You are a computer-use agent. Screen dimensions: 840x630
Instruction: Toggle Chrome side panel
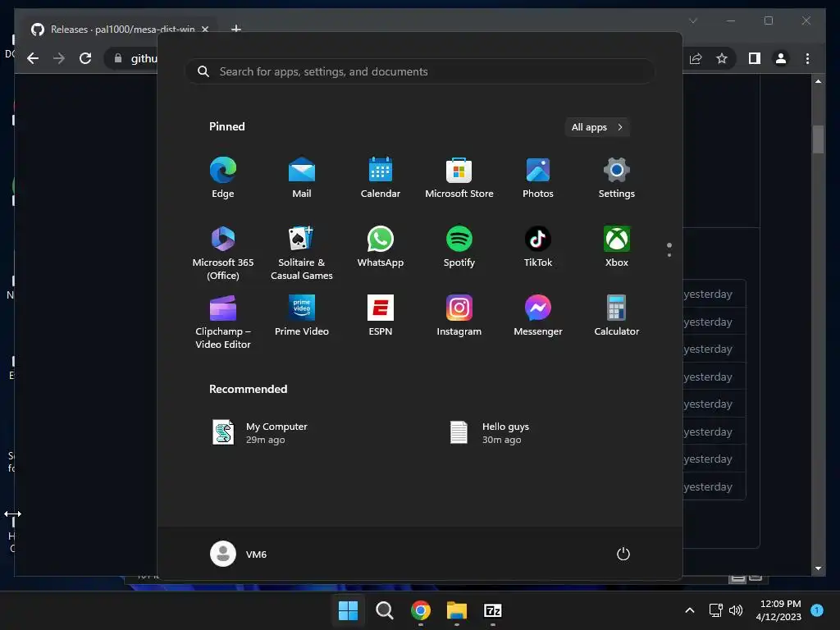[x=755, y=58]
